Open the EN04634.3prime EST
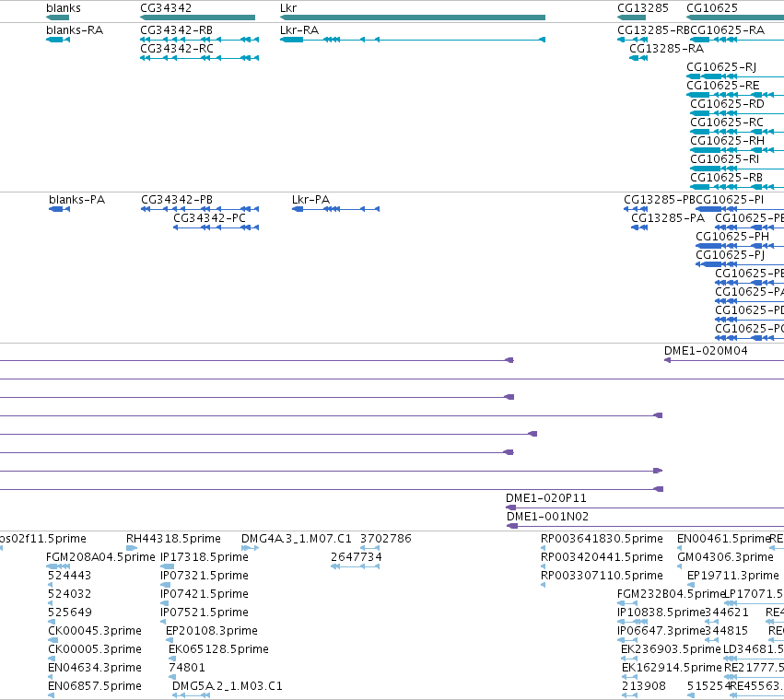Image resolution: width=784 pixels, height=700 pixels. [x=50, y=678]
